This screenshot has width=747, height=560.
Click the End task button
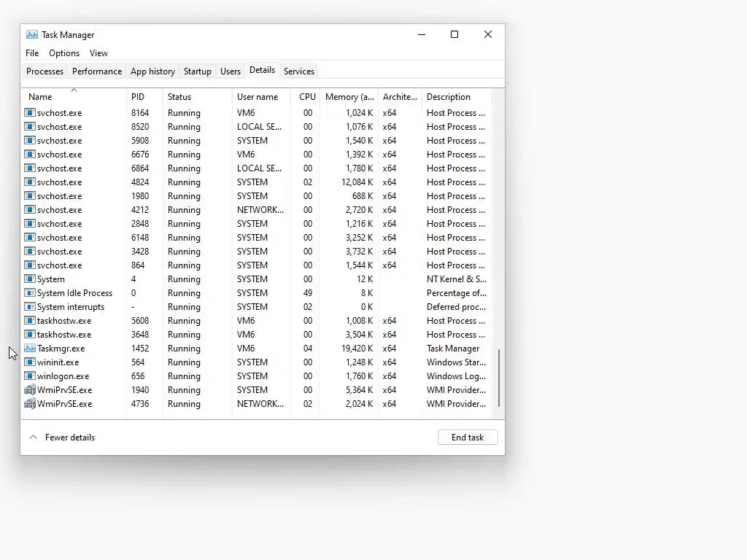(x=468, y=437)
